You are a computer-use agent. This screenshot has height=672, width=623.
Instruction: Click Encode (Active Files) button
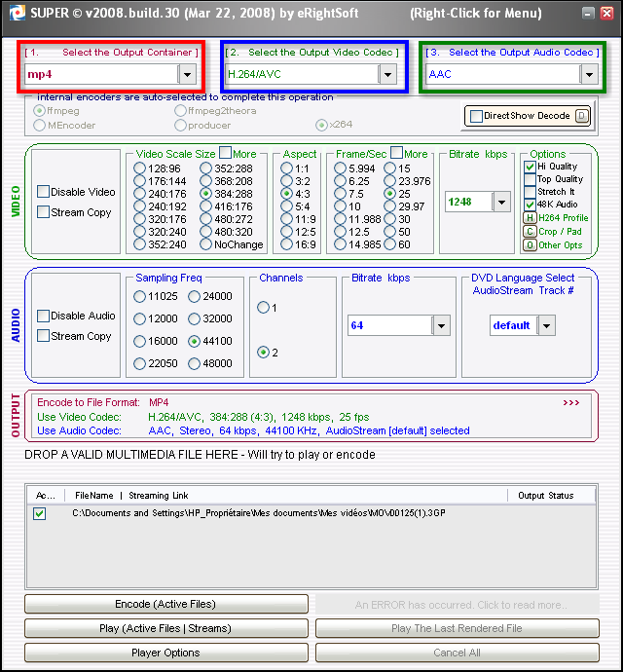pyautogui.click(x=166, y=604)
